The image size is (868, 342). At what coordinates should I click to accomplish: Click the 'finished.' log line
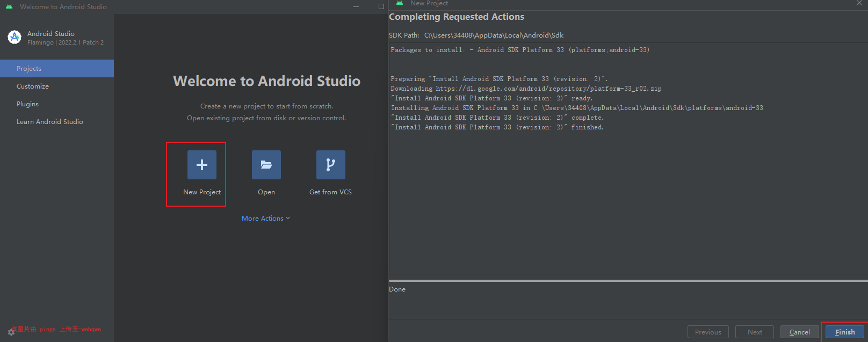[x=497, y=127]
